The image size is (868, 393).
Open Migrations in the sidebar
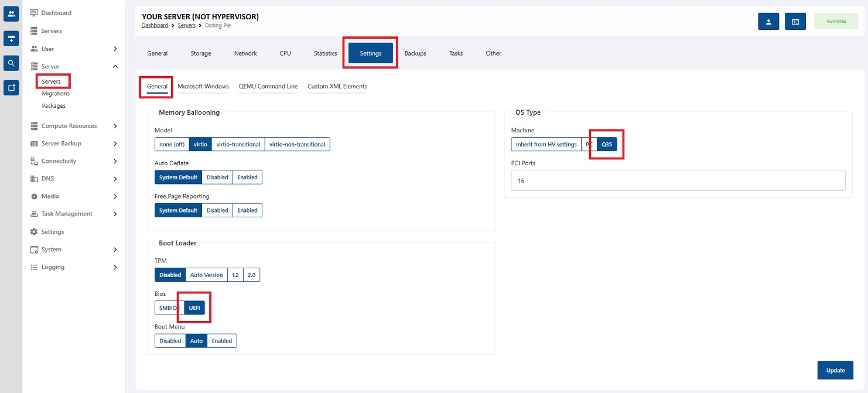coord(56,94)
